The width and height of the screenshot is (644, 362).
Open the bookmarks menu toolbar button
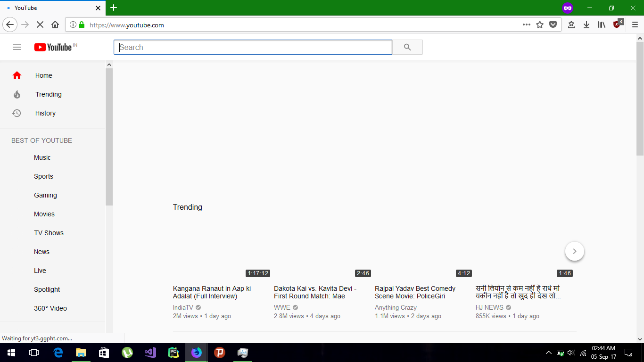(x=571, y=25)
